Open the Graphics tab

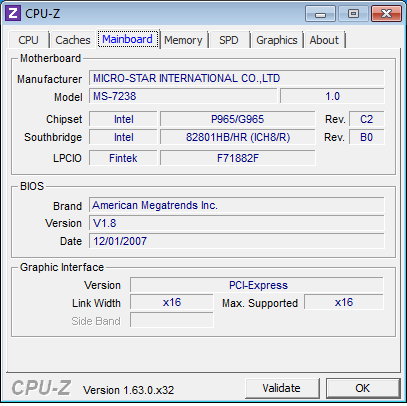pyautogui.click(x=277, y=40)
